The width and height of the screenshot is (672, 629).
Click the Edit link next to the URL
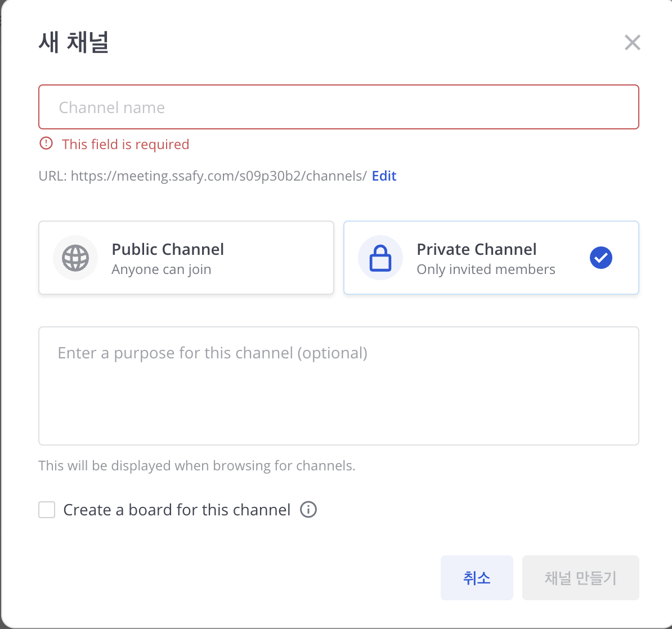[384, 176]
